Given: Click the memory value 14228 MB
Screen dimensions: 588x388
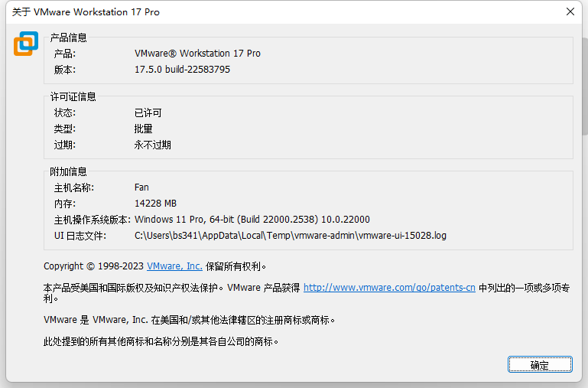Looking at the screenshot, I should tap(155, 204).
